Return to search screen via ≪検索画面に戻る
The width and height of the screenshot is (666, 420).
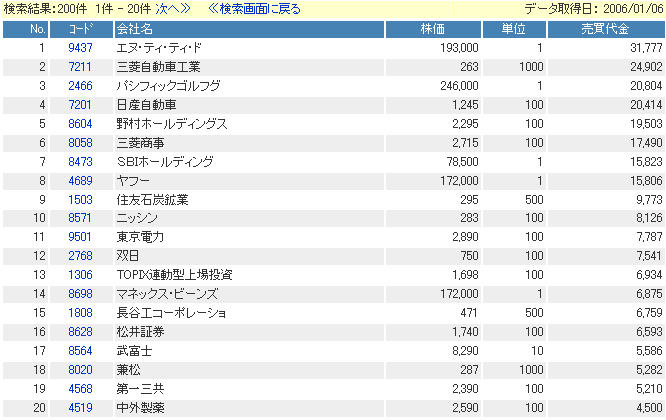[x=254, y=9]
